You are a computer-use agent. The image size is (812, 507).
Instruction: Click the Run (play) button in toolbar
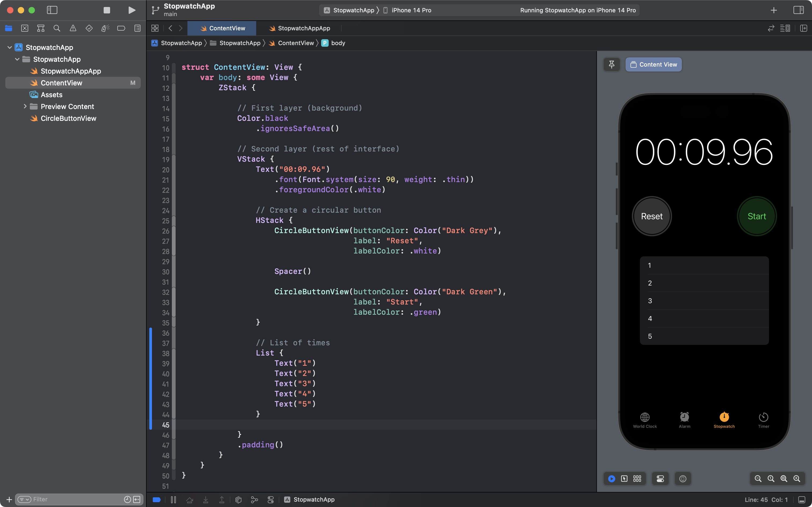[x=132, y=10]
